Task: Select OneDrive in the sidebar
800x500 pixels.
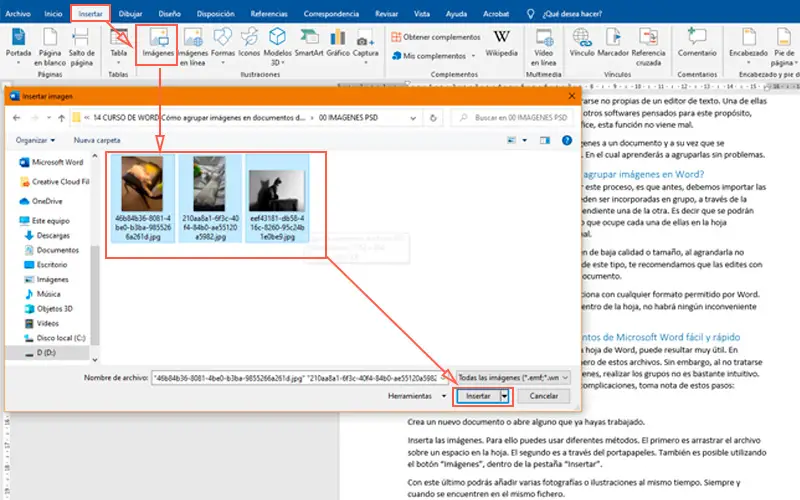Action: 41,201
